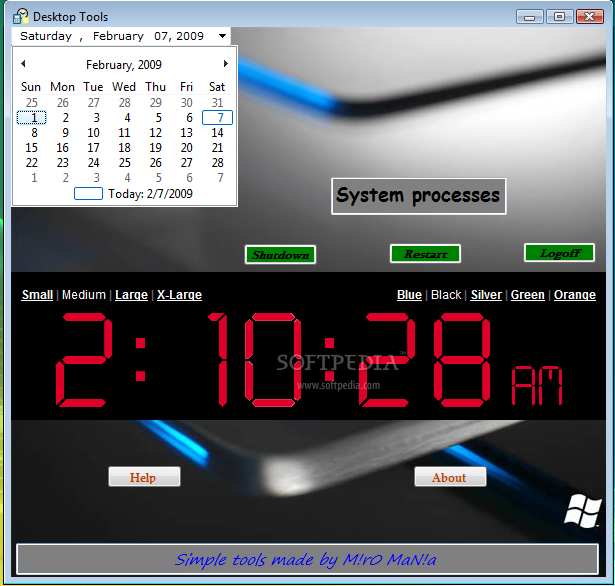Minimize the Desktop Tools window
Screen dimensions: 615x586
point(529,17)
